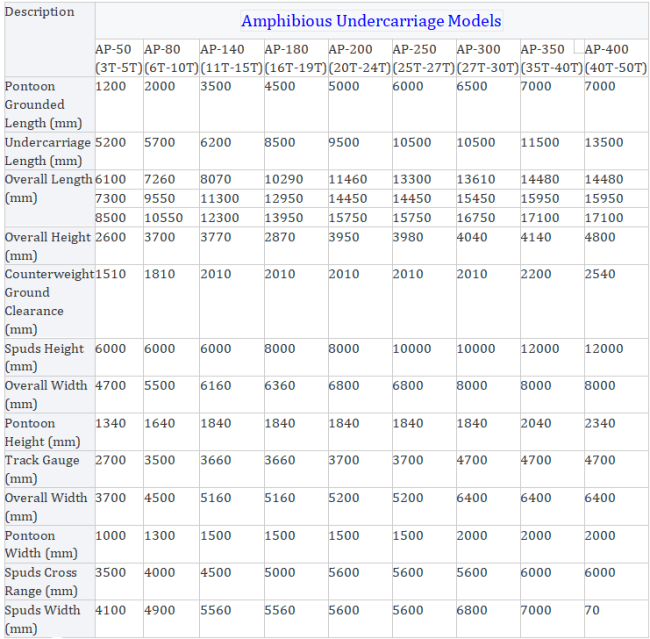Select the AP-400 (40T-50T) column header
This screenshot has width=650, height=639.
click(616, 58)
